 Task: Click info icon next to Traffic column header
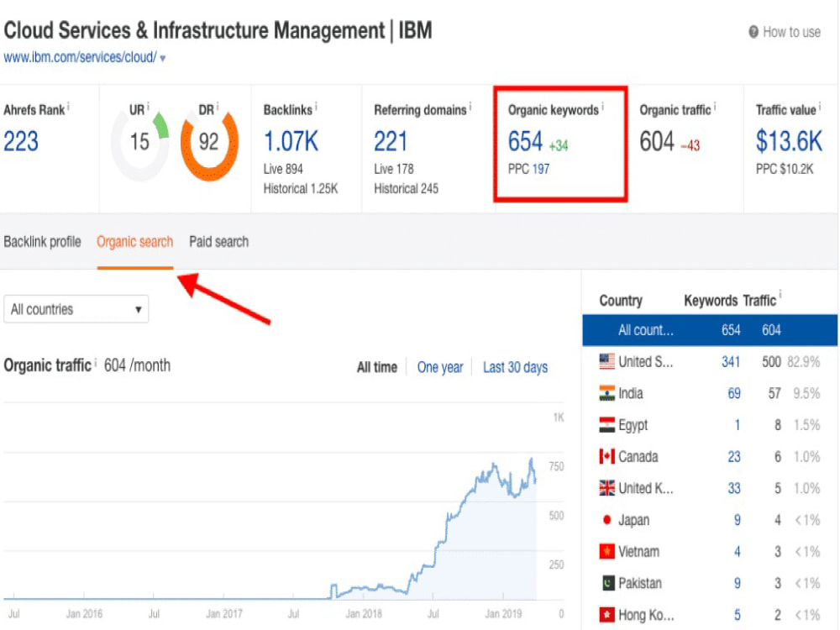click(780, 294)
